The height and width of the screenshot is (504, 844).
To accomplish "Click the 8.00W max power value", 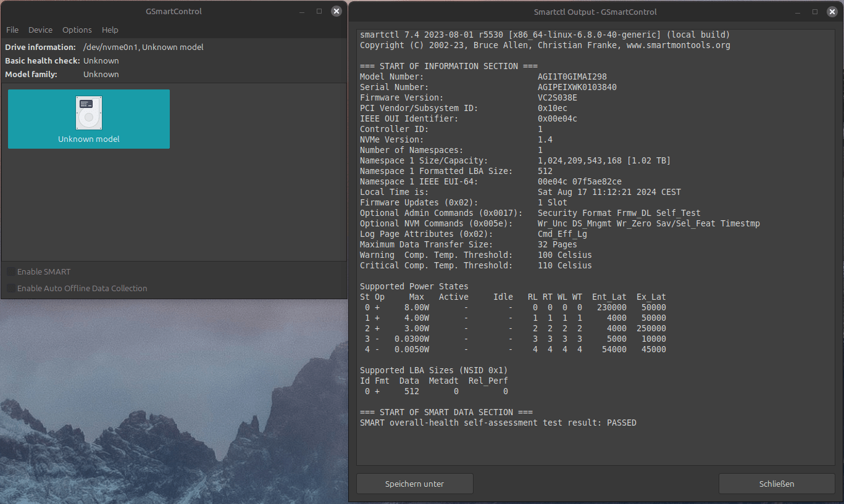I will [417, 307].
